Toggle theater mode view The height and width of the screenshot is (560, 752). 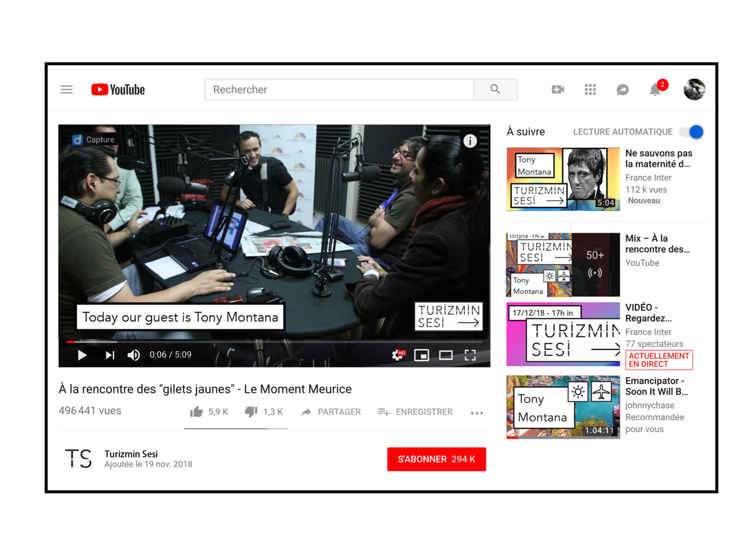pos(446,355)
